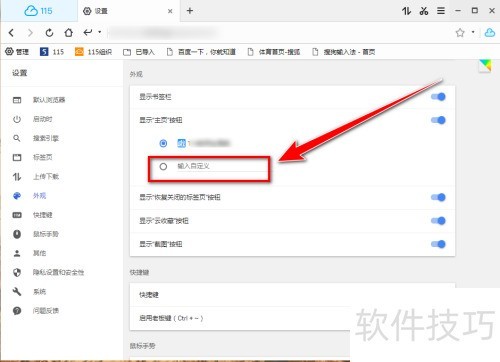Reload the current page
The image size is (500, 362).
point(49,32)
